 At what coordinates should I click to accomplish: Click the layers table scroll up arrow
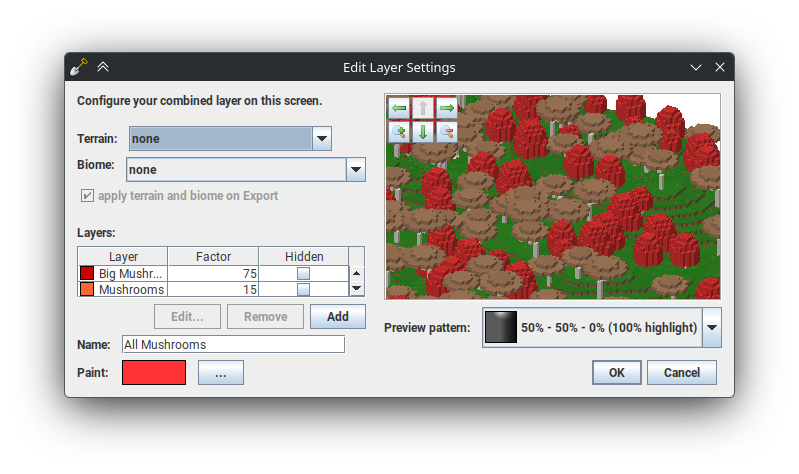coord(357,273)
